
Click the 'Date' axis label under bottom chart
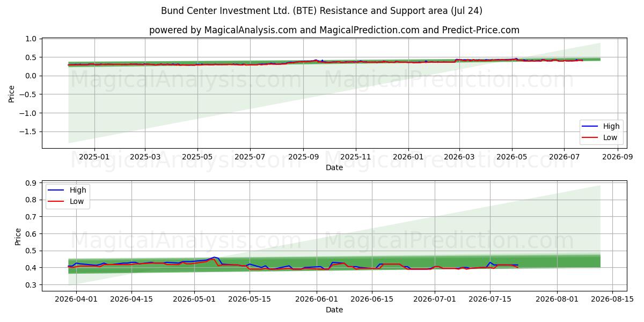334,310
